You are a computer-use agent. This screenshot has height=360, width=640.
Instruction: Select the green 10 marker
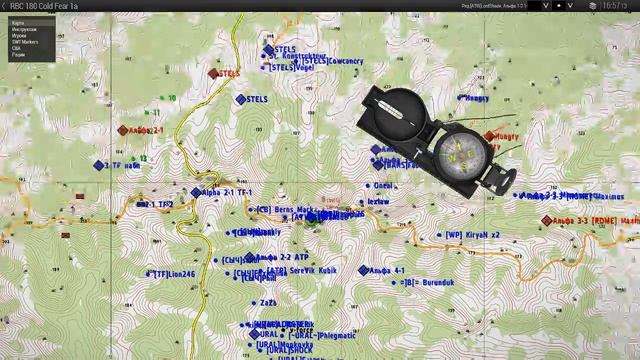[162, 98]
